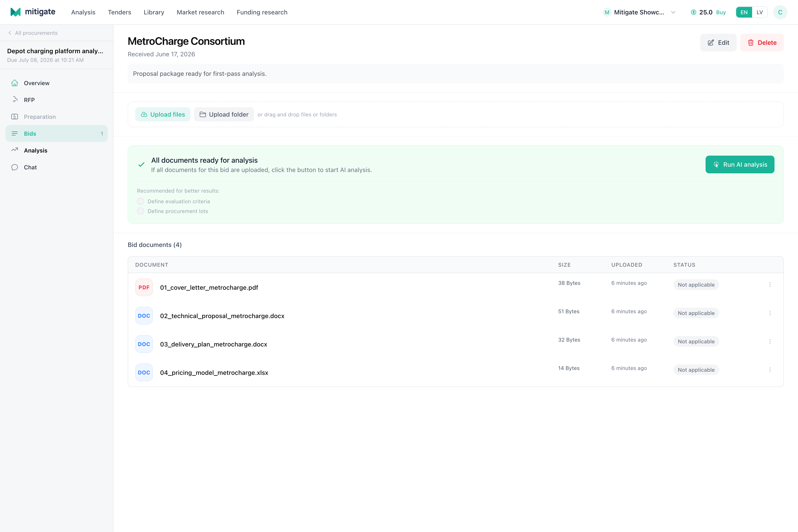Click the Delete button

click(x=762, y=43)
